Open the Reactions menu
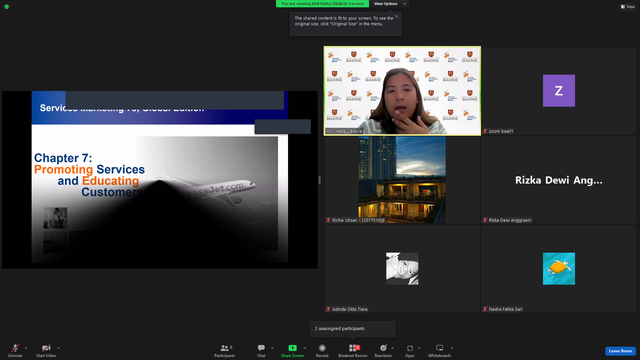The width and height of the screenshot is (640, 360). pos(383,350)
